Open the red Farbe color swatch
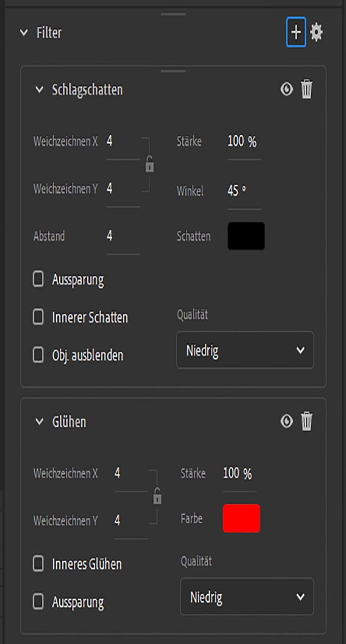 (242, 518)
